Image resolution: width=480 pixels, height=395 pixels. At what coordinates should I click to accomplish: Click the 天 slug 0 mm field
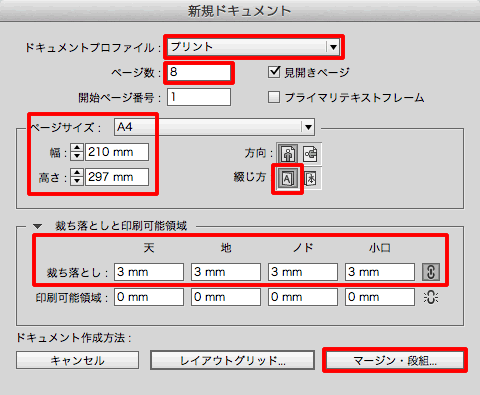tap(149, 297)
